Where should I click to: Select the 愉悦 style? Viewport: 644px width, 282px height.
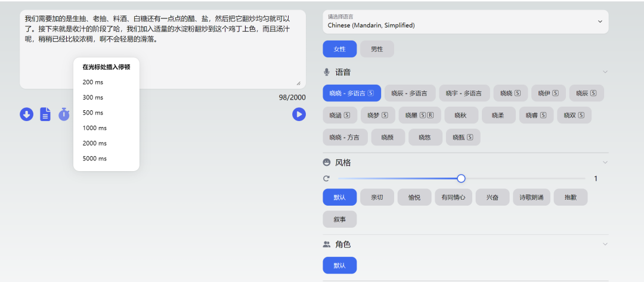[414, 197]
